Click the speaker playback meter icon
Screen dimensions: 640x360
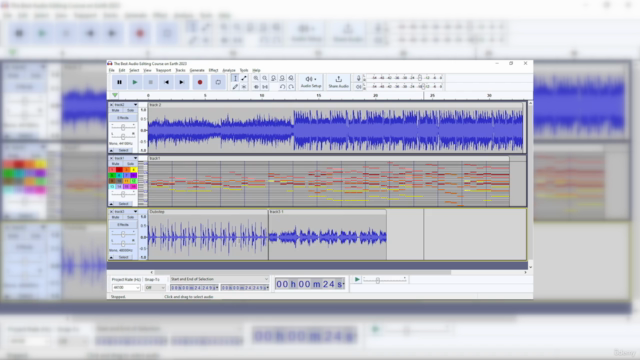[358, 87]
